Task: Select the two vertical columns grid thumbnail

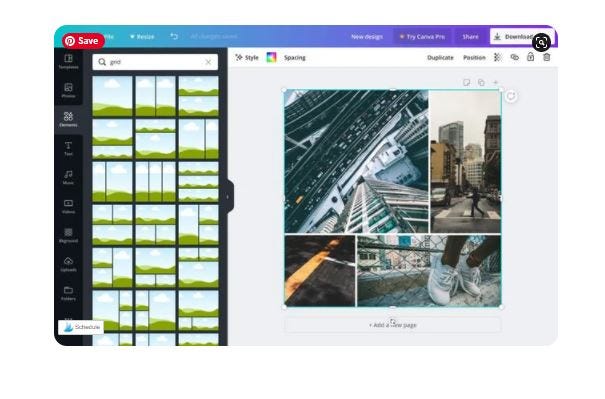Action: pos(155,96)
